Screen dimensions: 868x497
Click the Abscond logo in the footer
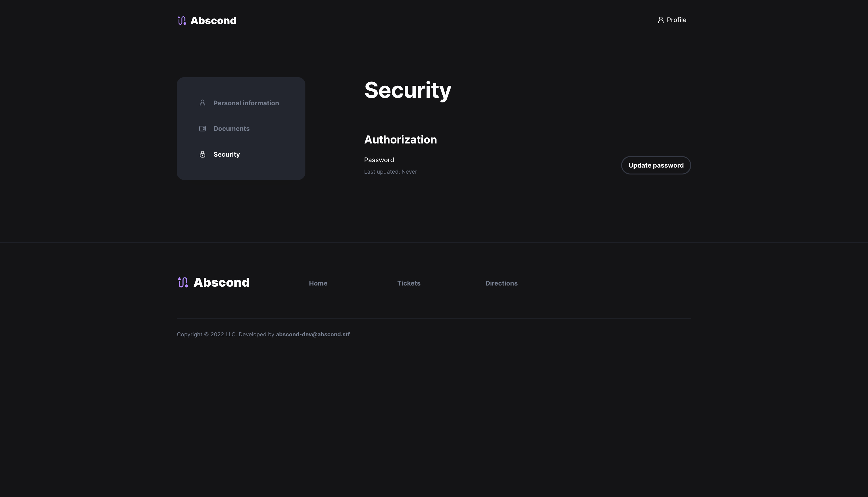click(213, 282)
